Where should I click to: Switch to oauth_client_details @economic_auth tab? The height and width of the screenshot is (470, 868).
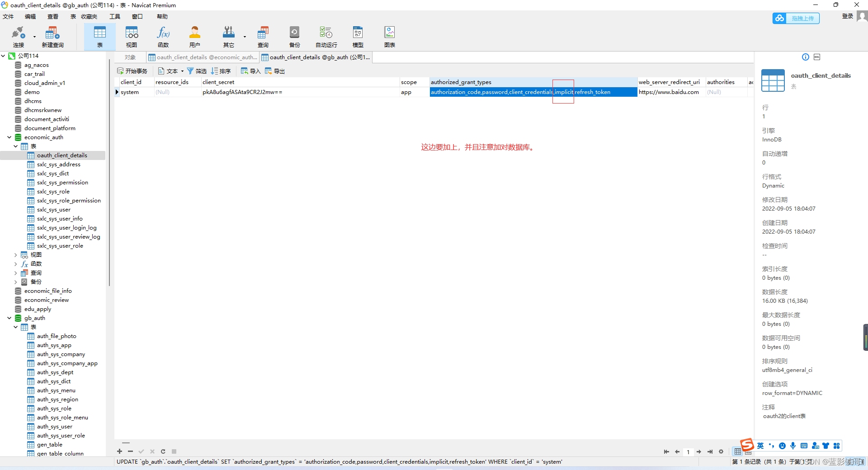pyautogui.click(x=203, y=57)
